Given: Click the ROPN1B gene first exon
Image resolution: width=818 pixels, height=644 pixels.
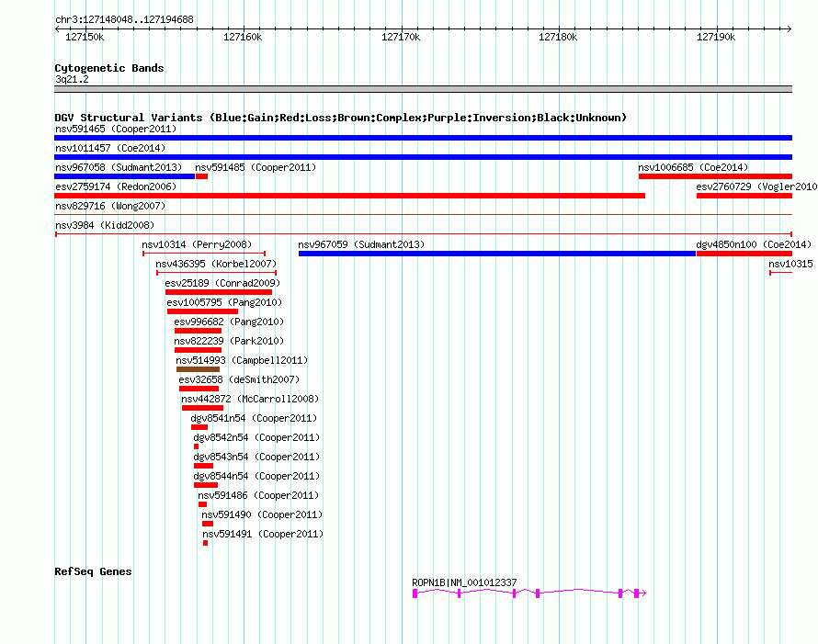Looking at the screenshot, I should coord(415,593).
